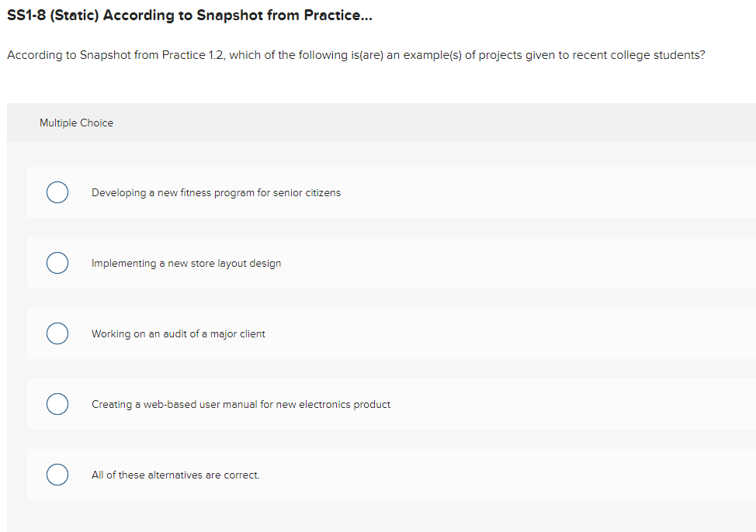Click the gray Multiple Choice header bar
Screen dimensions: 756x532
click(388, 123)
